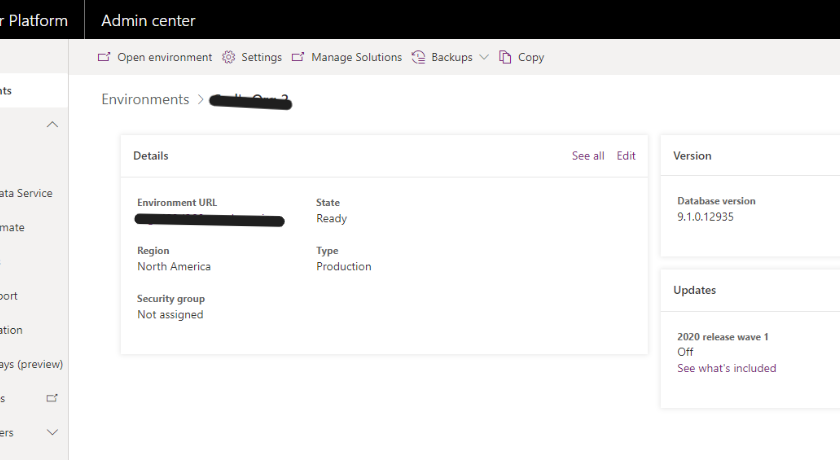This screenshot has height=460, width=840.
Task: Open Data gateways (preview) in sidebar
Action: (x=30, y=364)
